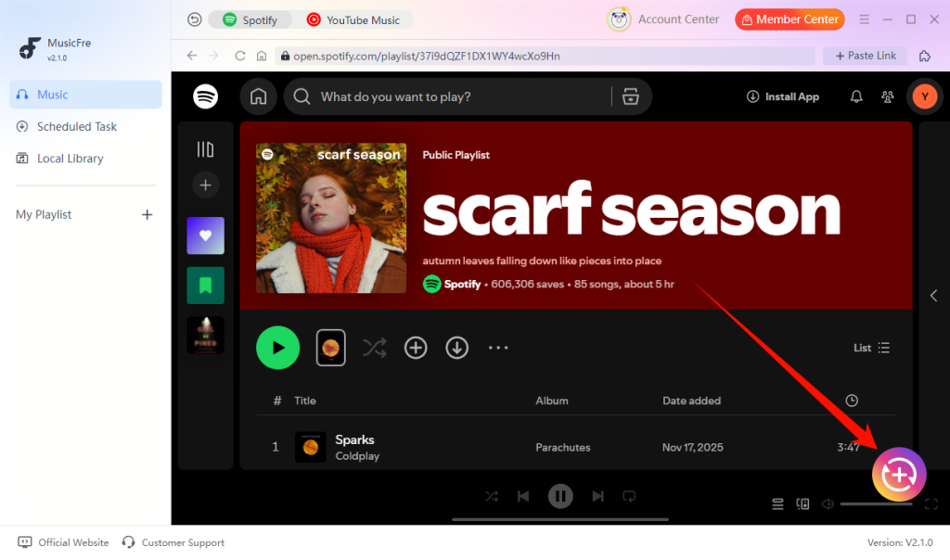This screenshot has width=950, height=560.
Task: Click the Sparks album thumbnail
Action: (x=310, y=448)
